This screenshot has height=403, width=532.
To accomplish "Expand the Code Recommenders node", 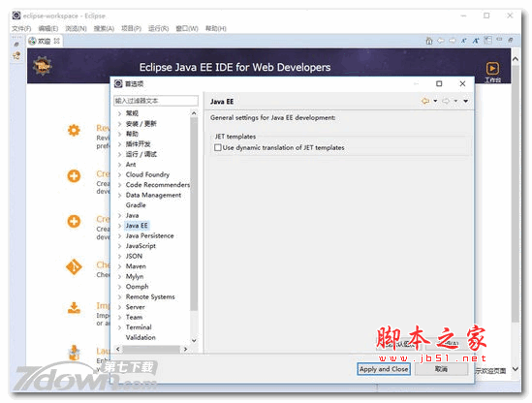I will coord(119,185).
